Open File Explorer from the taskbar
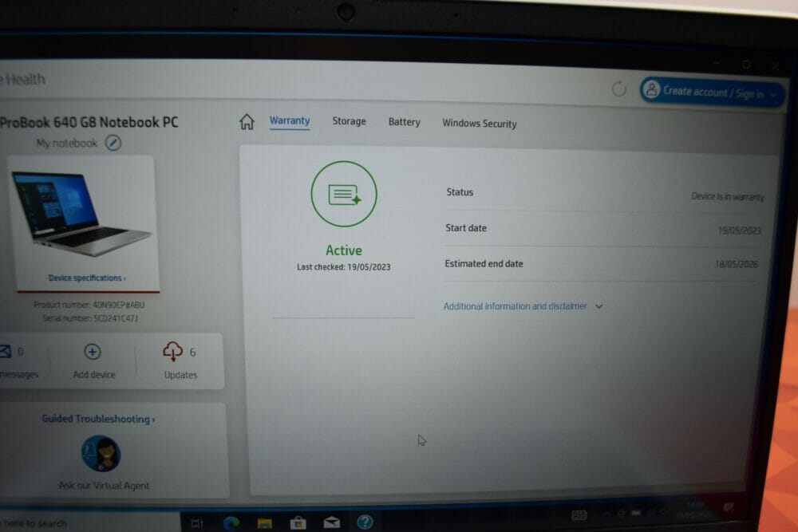Image resolution: width=798 pixels, height=532 pixels. click(x=265, y=523)
